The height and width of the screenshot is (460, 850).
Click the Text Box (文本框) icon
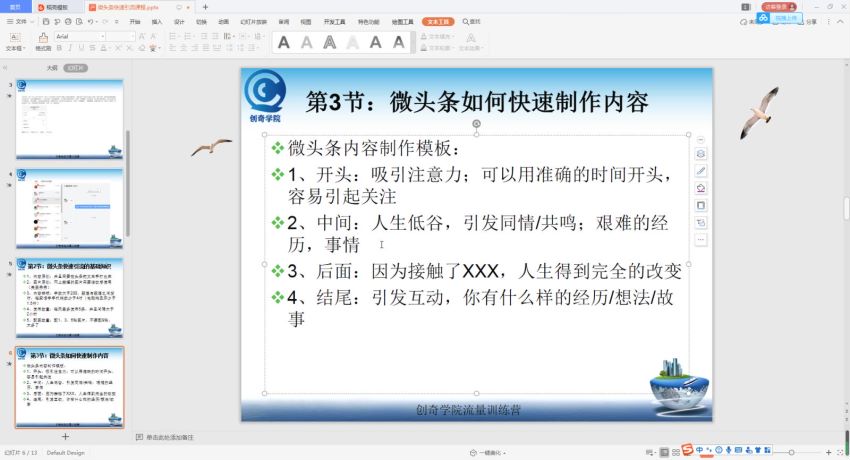(15, 37)
